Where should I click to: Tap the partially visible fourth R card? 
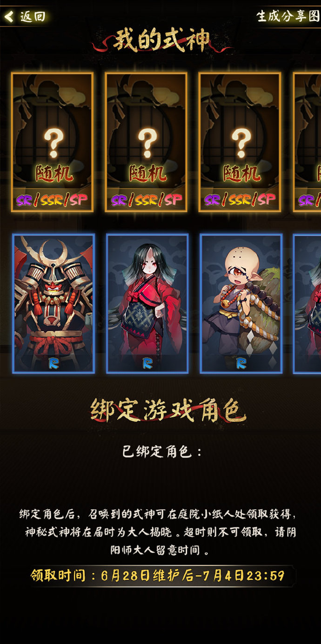click(x=308, y=303)
